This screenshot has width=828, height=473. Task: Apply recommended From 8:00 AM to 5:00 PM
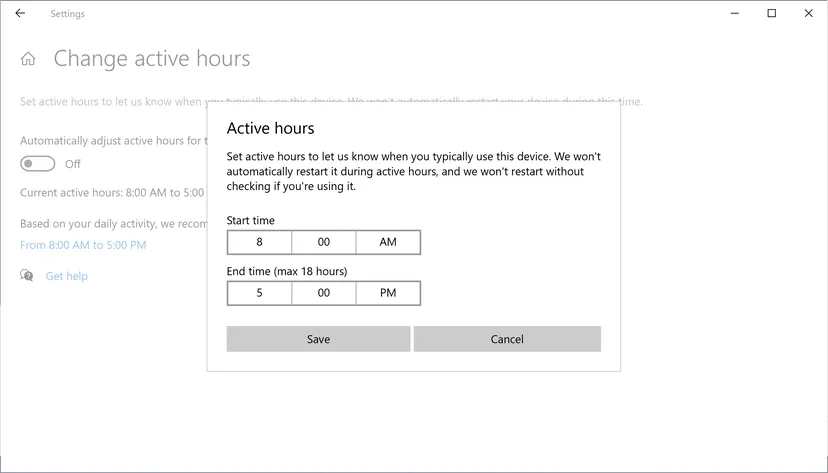pos(83,245)
